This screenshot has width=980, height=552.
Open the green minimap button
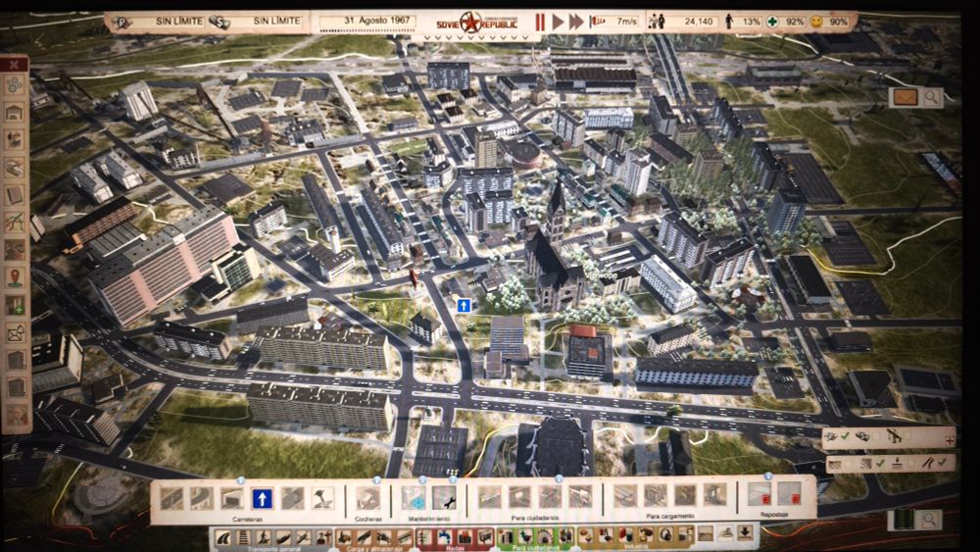[x=903, y=520]
